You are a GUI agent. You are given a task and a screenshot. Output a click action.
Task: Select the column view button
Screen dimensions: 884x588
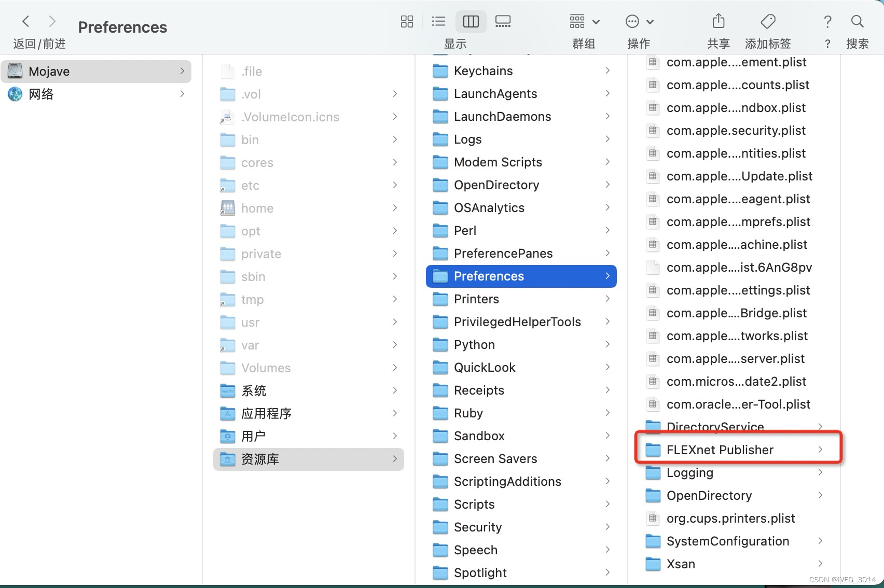(471, 21)
